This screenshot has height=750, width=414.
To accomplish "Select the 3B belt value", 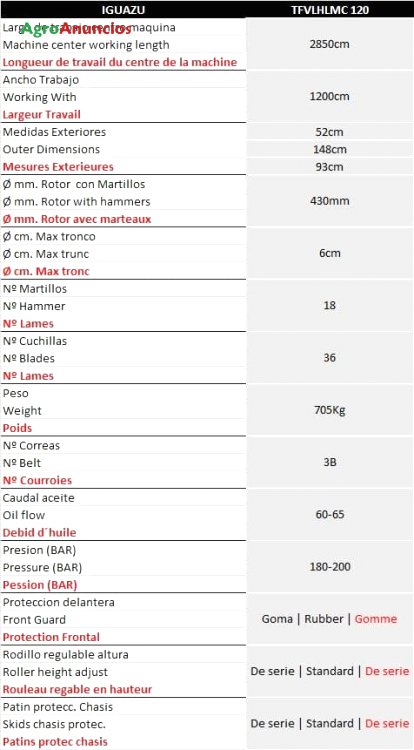I will [330, 462].
